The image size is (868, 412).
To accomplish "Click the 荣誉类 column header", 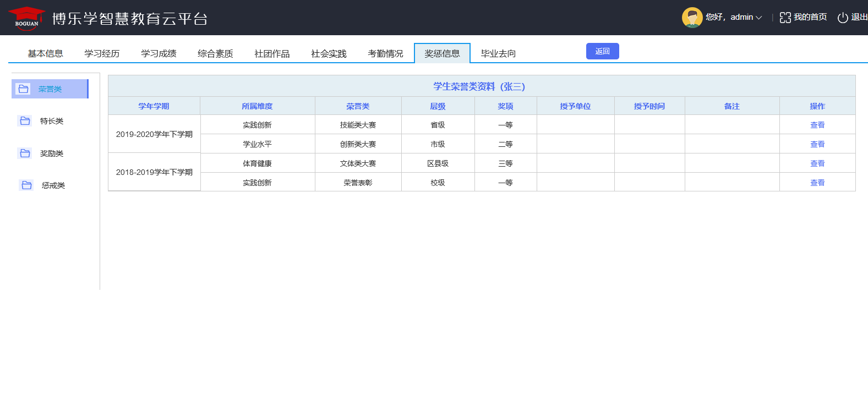I will [358, 106].
